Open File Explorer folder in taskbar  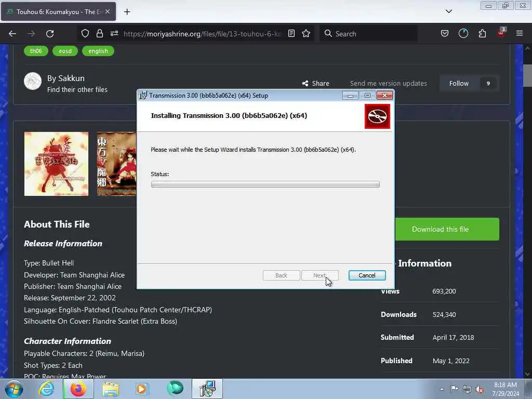(111, 389)
